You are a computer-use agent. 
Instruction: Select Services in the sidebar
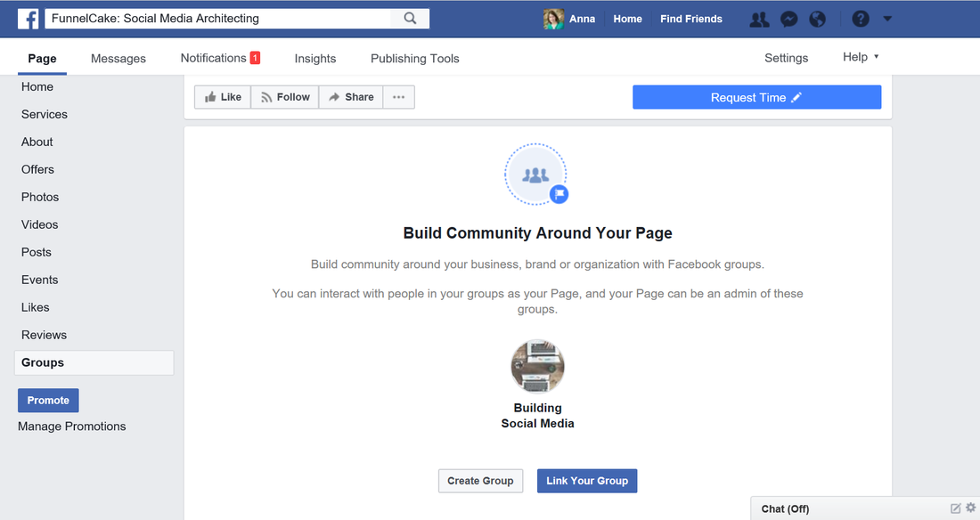click(45, 114)
